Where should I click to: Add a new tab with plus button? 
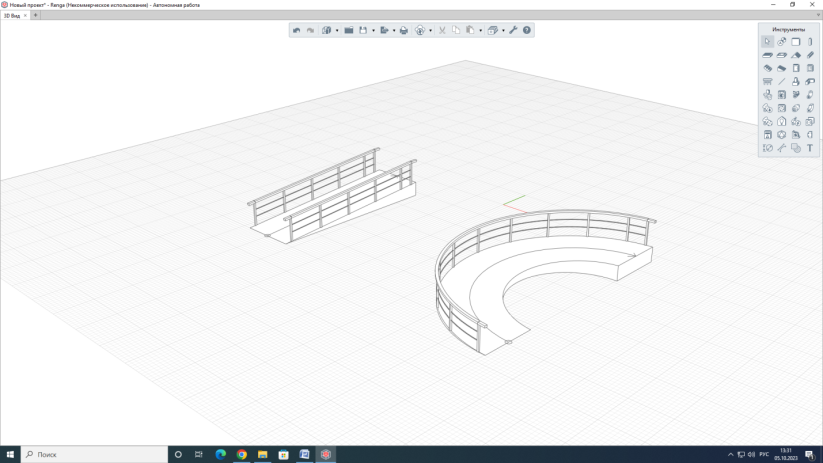(35, 15)
